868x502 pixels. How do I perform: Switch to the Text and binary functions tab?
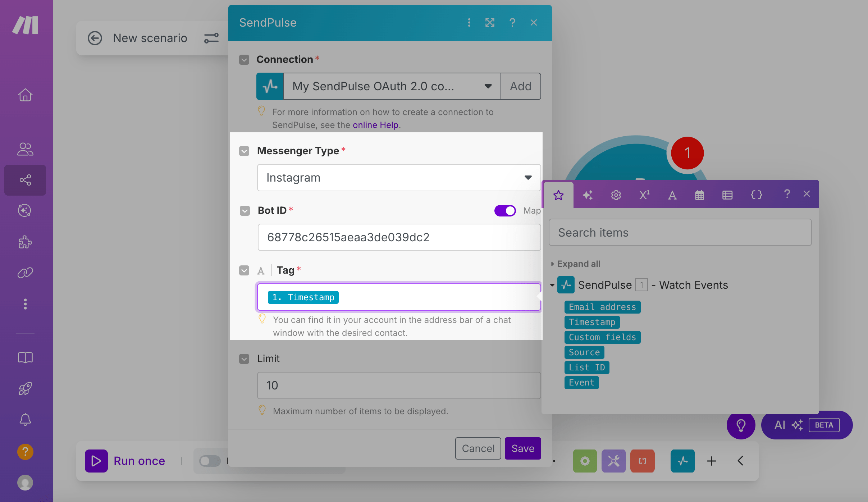(x=672, y=195)
